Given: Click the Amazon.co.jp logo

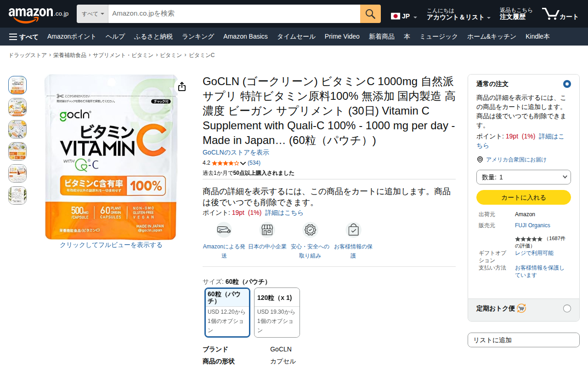Looking at the screenshot, I should pos(39,14).
